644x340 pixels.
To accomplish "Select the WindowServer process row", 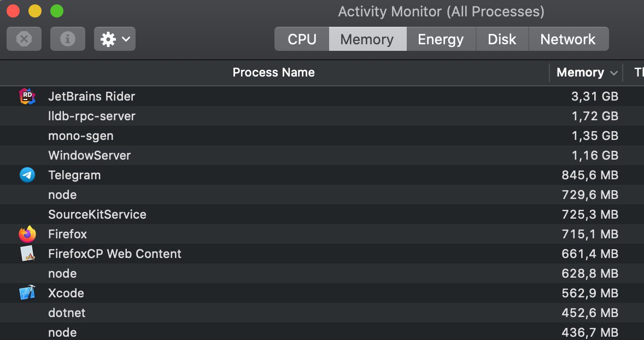I will (322, 156).
